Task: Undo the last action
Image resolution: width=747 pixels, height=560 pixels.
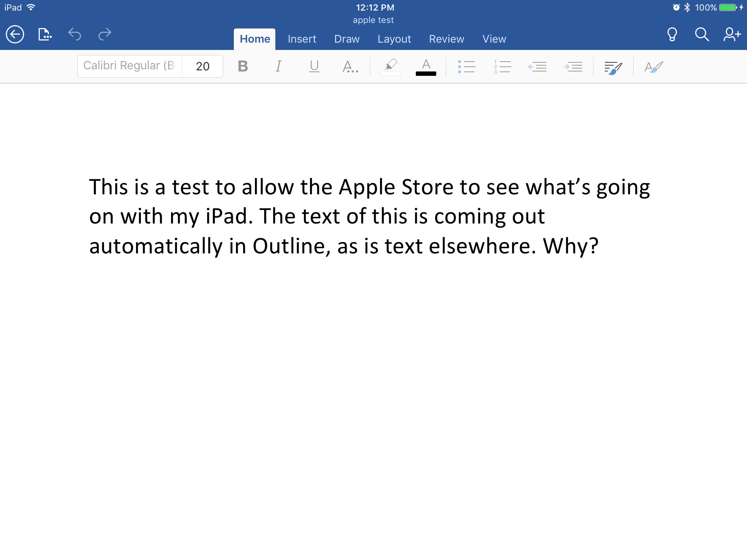Action: coord(75,34)
